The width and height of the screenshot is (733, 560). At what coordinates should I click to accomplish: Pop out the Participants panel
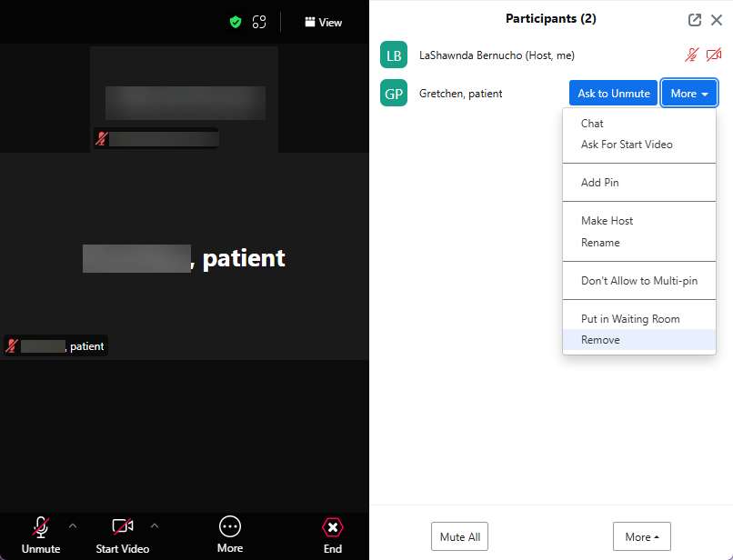tap(695, 19)
